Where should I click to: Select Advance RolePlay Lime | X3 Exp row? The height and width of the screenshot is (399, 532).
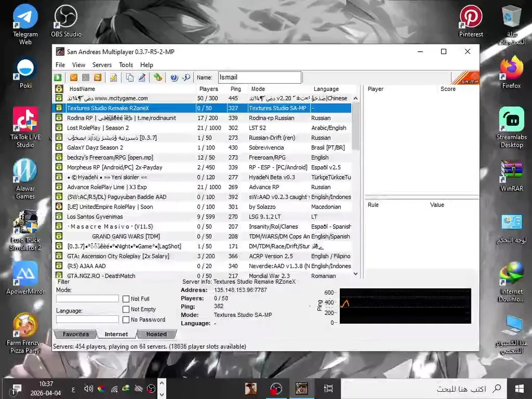(x=203, y=187)
